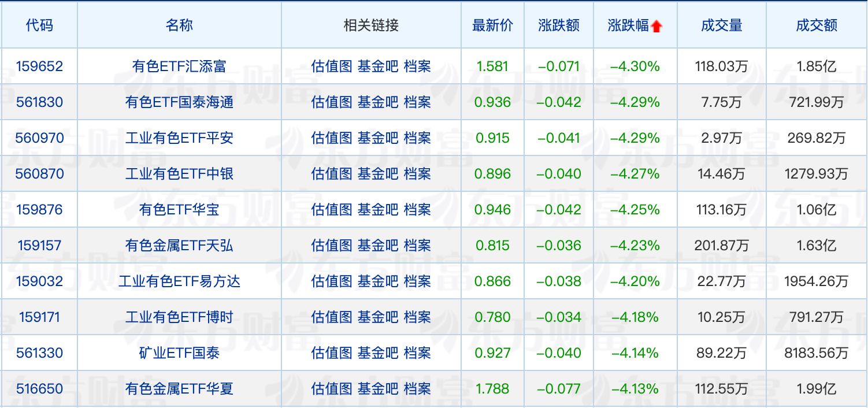
Task: Sort table by 最新价 column header
Action: click(492, 25)
